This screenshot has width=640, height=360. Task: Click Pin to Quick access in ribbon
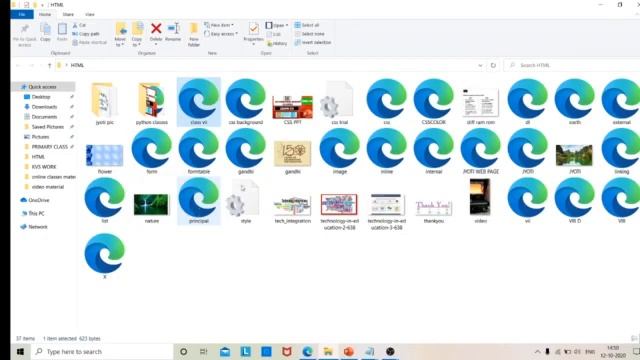point(24,35)
